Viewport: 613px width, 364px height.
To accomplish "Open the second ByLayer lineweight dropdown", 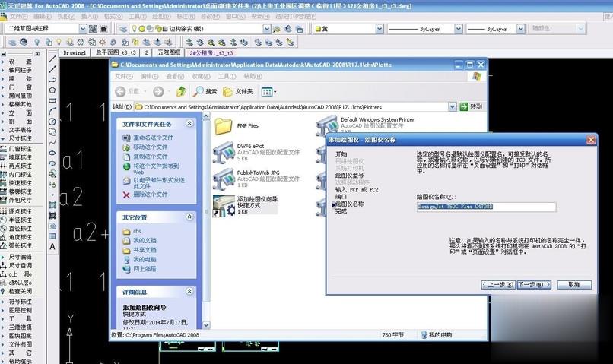I will 520,29.
